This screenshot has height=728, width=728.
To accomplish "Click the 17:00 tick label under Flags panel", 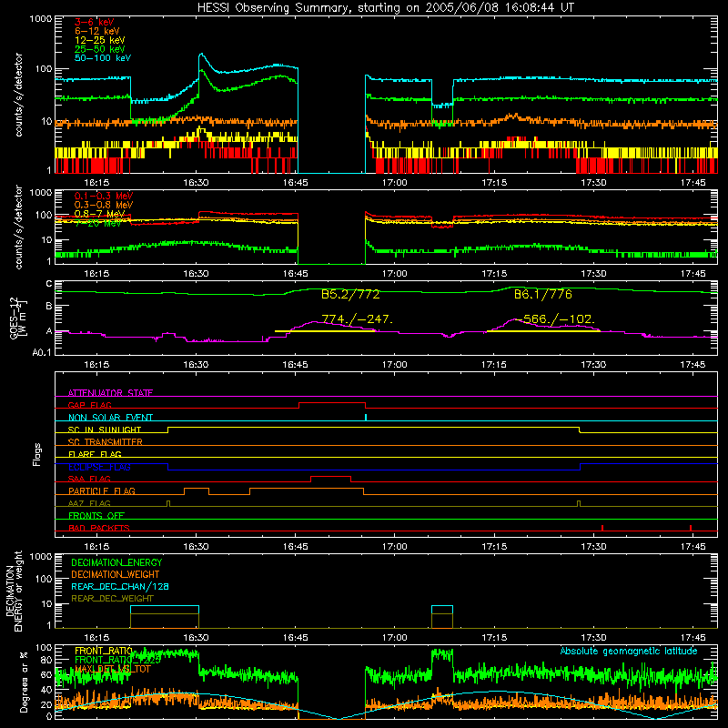I will pyautogui.click(x=395, y=547).
